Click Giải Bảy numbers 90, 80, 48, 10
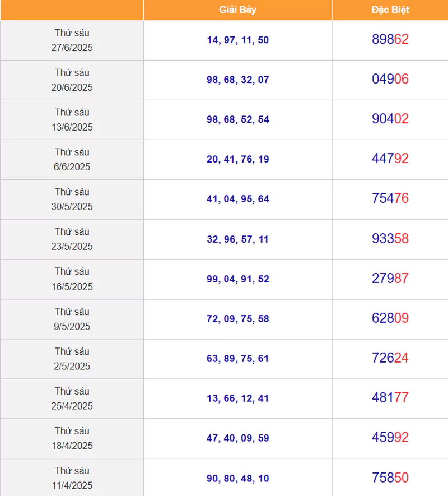The width and height of the screenshot is (448, 496). 238,478
